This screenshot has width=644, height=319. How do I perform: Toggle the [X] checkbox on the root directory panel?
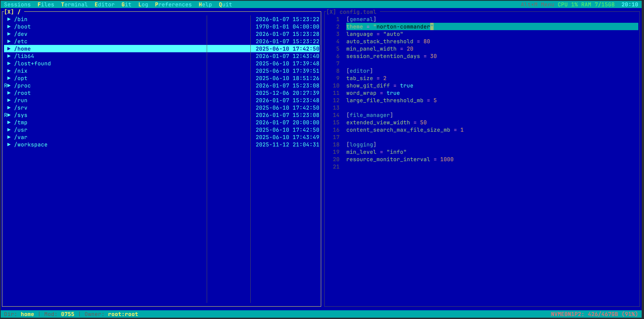pyautogui.click(x=9, y=12)
